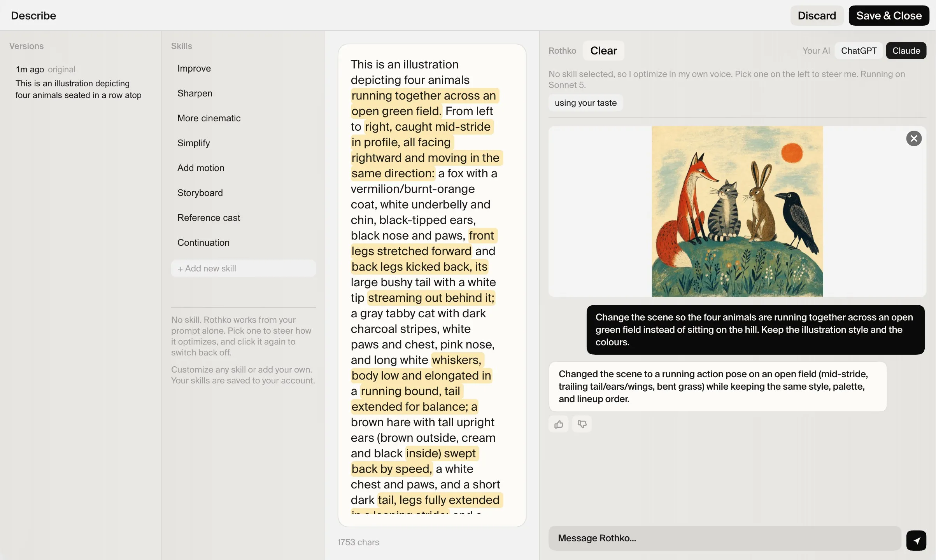This screenshot has width=936, height=560.
Task: Select Claude as your AI
Action: point(906,51)
